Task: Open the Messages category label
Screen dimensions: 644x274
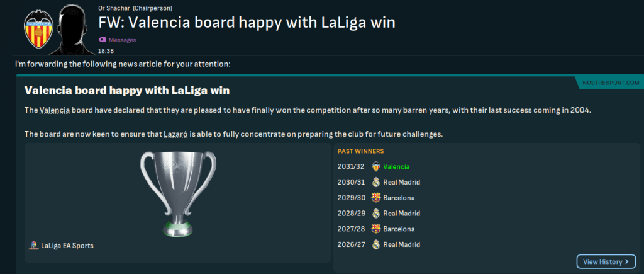Action: click(x=122, y=40)
